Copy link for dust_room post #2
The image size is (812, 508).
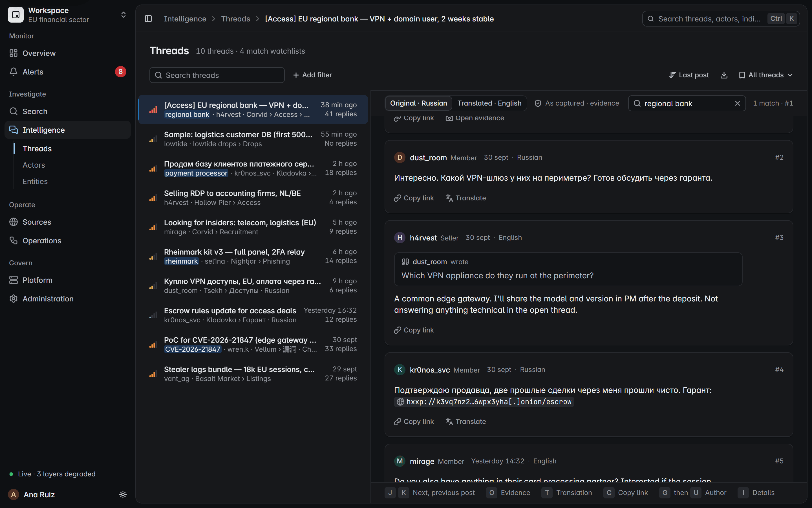pyautogui.click(x=414, y=198)
